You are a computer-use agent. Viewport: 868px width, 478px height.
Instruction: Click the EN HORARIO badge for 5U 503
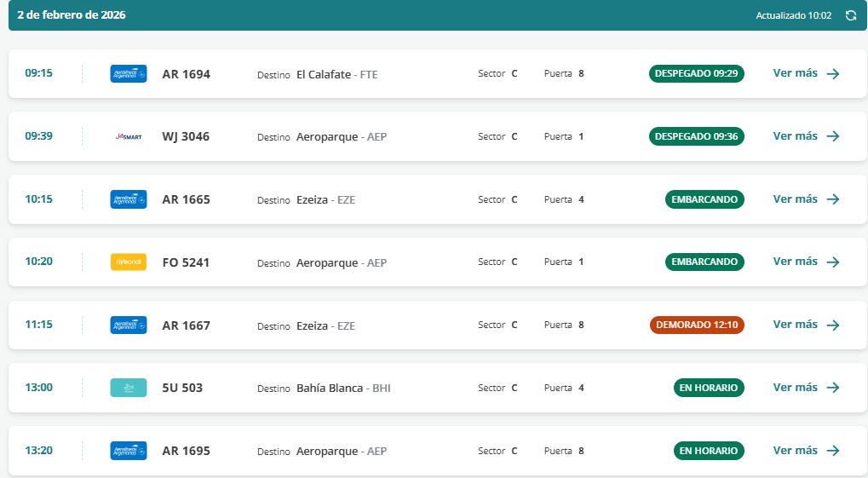click(x=708, y=388)
